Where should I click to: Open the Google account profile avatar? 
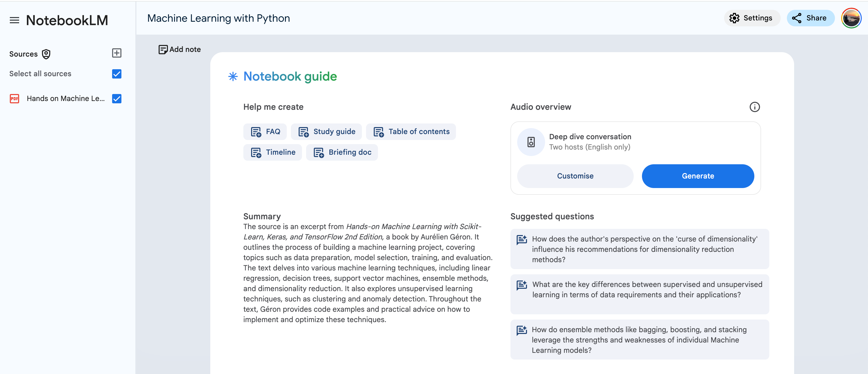pos(851,18)
